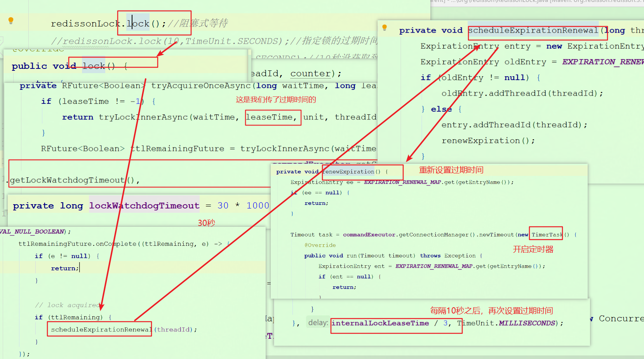Click the value 1000 in lockWatchdogTimeout assignment

(258, 206)
